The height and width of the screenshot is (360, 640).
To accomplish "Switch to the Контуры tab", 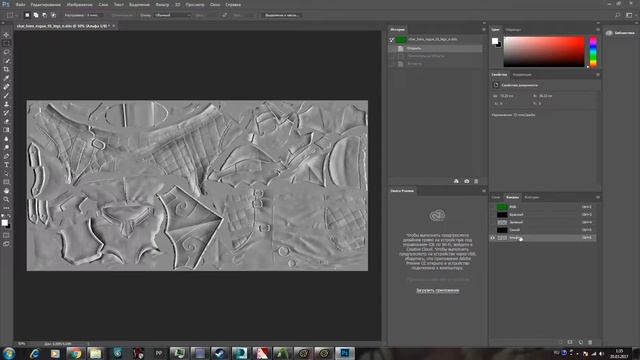I will [531, 197].
